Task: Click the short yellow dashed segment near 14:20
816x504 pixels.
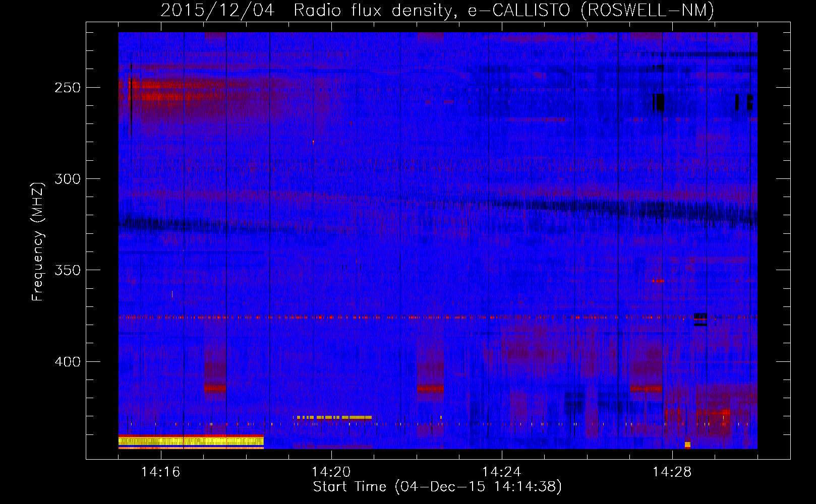Action: [x=334, y=417]
